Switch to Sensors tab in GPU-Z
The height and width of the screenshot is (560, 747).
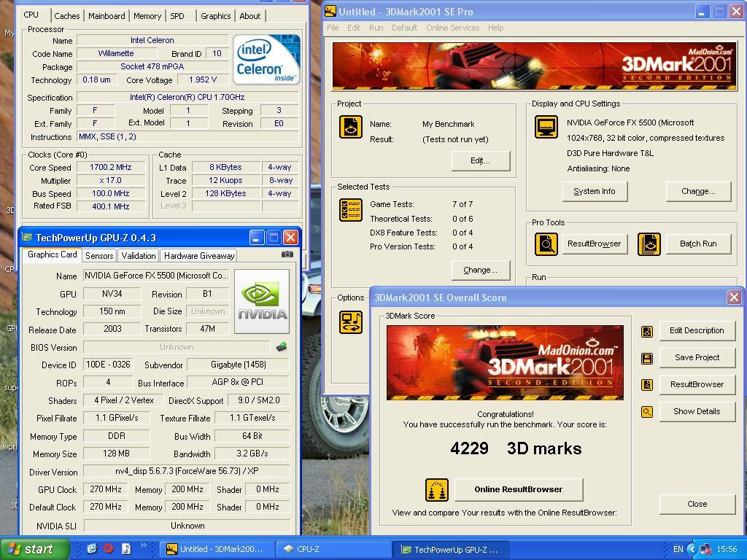tap(99, 256)
